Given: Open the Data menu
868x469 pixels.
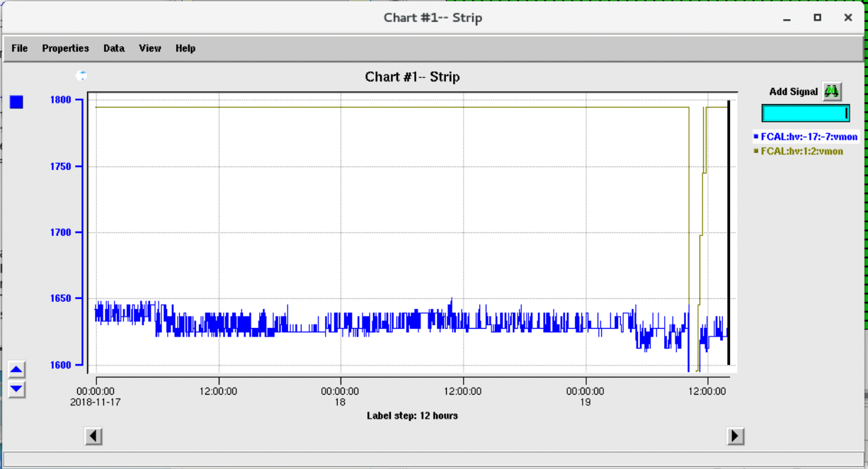Looking at the screenshot, I should (x=114, y=48).
